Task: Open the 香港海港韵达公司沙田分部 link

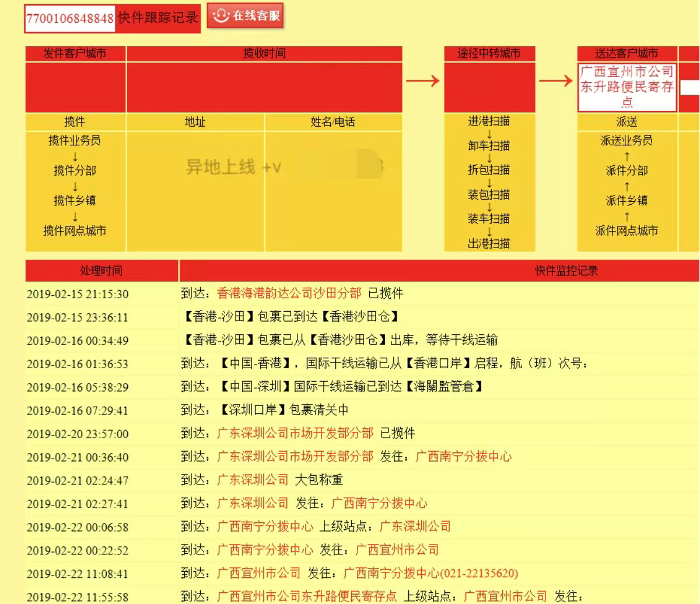Action: pyautogui.click(x=289, y=293)
